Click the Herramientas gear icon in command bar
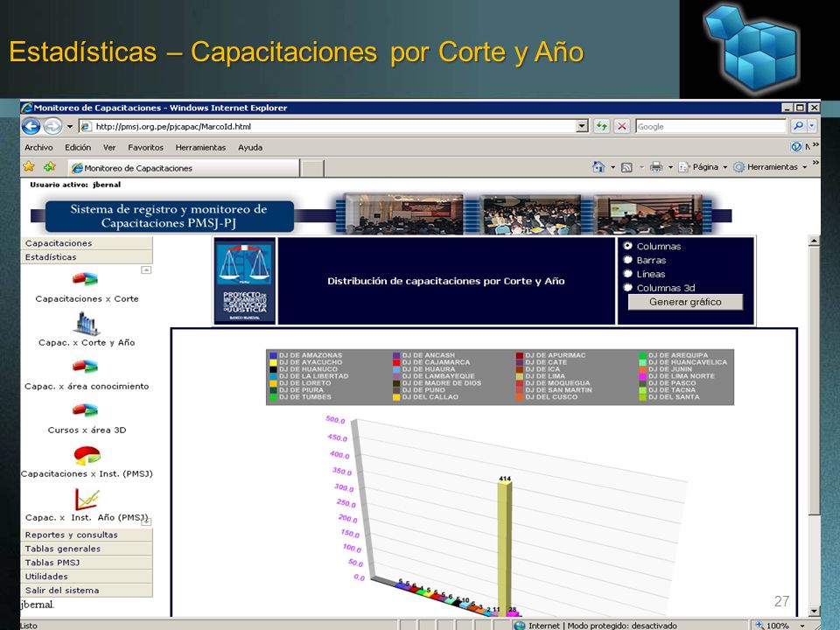 (x=738, y=167)
